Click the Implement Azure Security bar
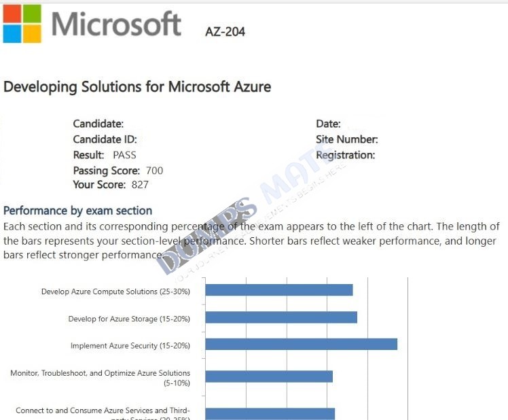Viewport: 508px width, 420px height. click(302, 344)
